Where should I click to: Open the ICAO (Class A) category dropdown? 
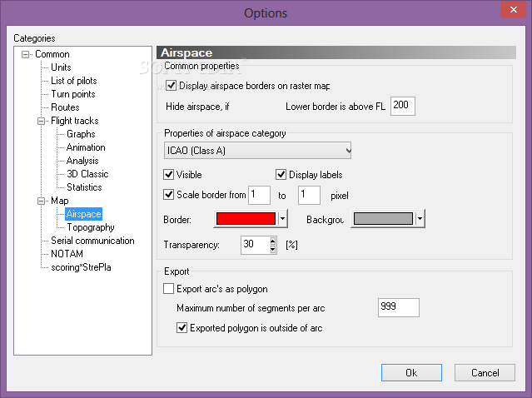pos(257,151)
